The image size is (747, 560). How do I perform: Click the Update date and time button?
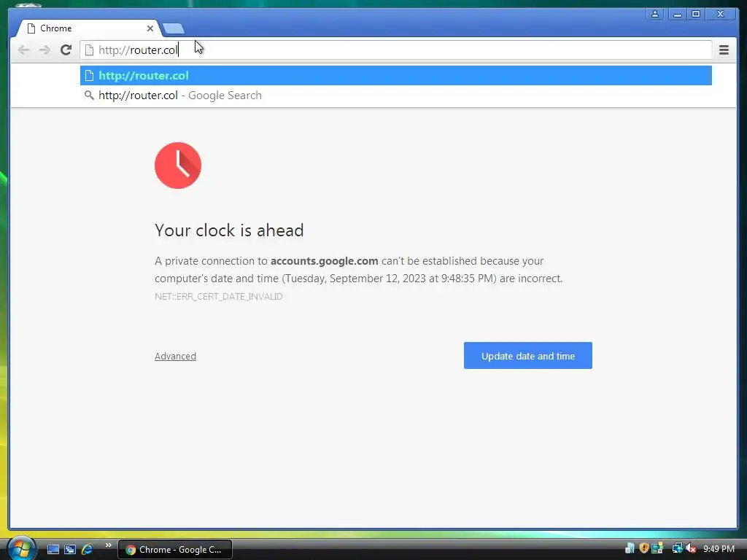[x=528, y=356]
